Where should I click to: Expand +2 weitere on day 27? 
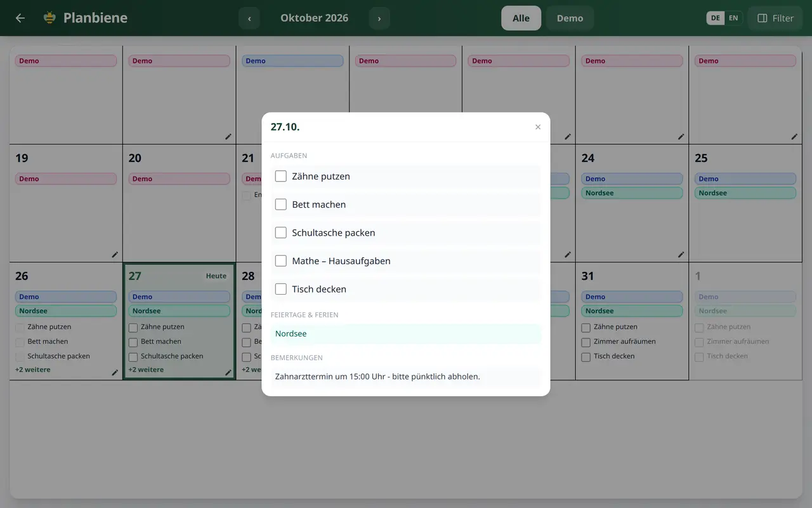(146, 370)
